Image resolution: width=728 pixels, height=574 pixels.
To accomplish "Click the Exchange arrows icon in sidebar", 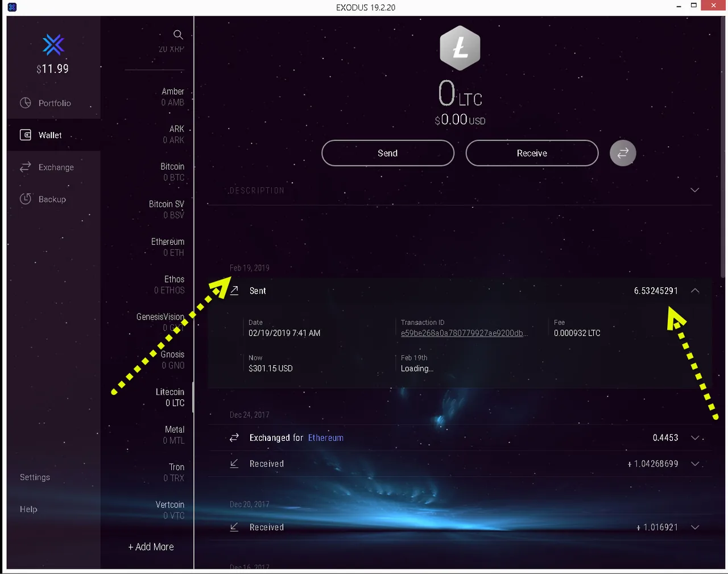I will click(x=26, y=167).
